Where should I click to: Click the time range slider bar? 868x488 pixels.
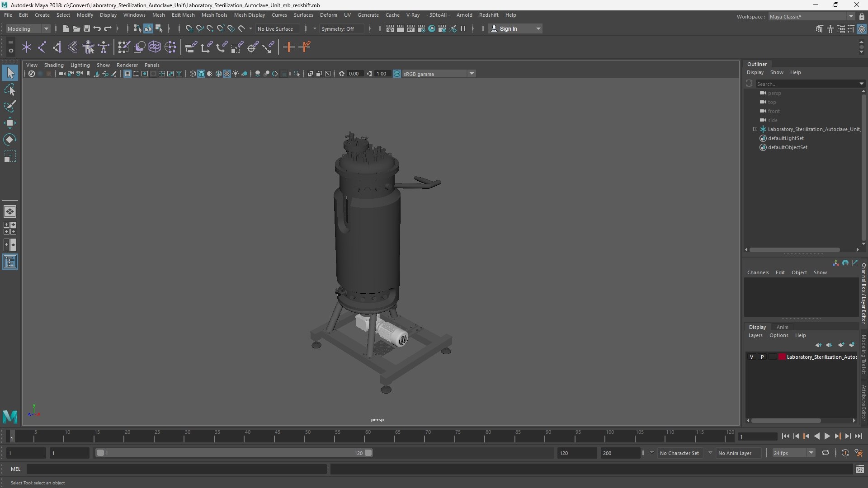(234, 453)
